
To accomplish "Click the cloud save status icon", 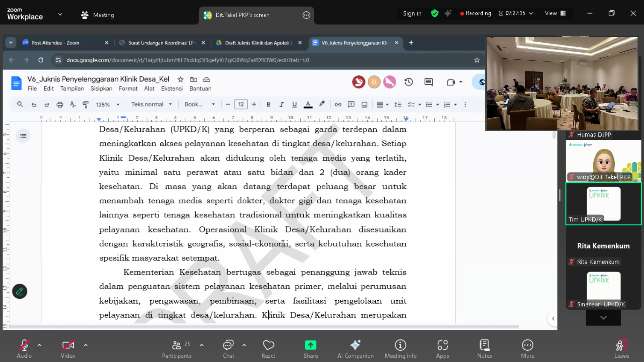I will click(207, 79).
